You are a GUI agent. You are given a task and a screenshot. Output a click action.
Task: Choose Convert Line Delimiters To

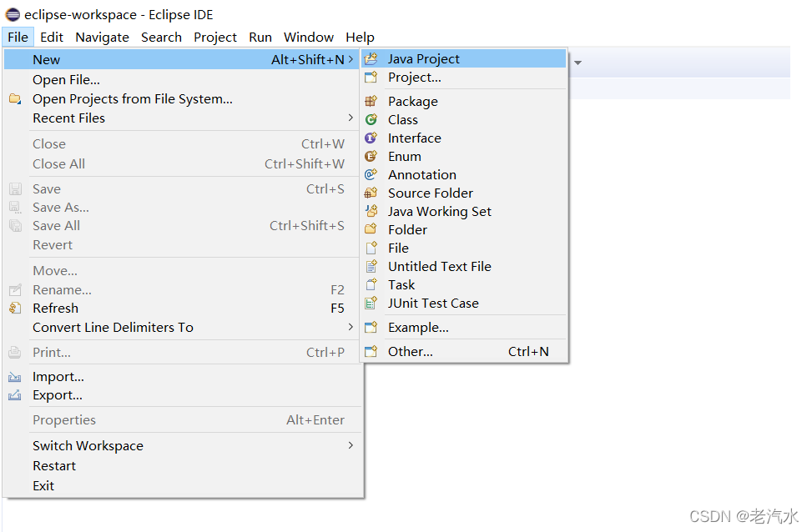[x=181, y=327]
